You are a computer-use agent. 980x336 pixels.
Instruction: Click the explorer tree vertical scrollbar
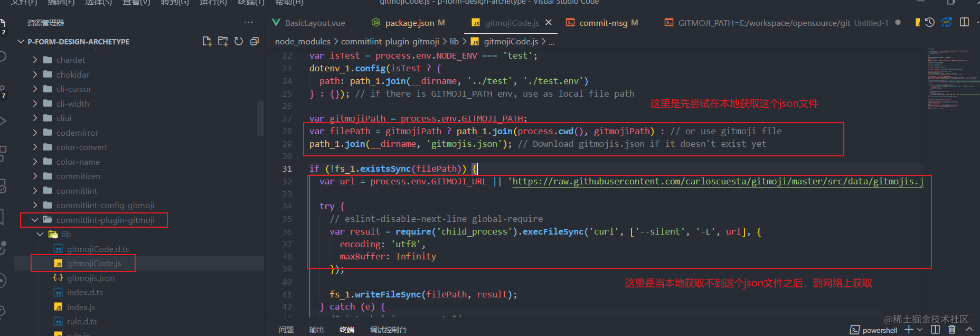pos(260,118)
